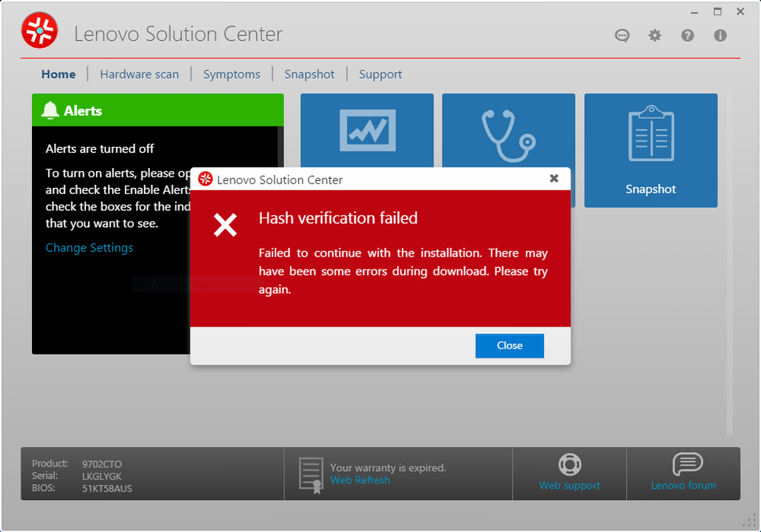
Task: Minimize the Lenovo Solution Center window
Action: (695, 12)
